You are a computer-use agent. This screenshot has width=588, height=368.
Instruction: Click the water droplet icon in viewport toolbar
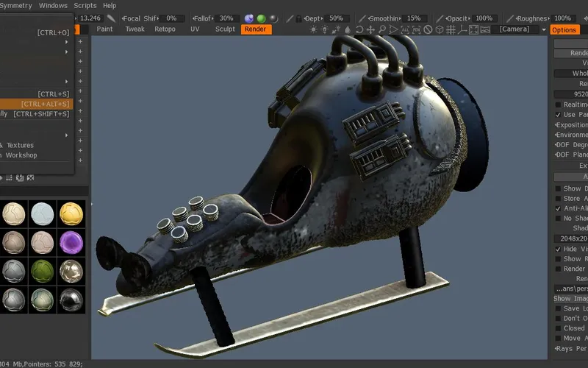pyautogui.click(x=348, y=29)
